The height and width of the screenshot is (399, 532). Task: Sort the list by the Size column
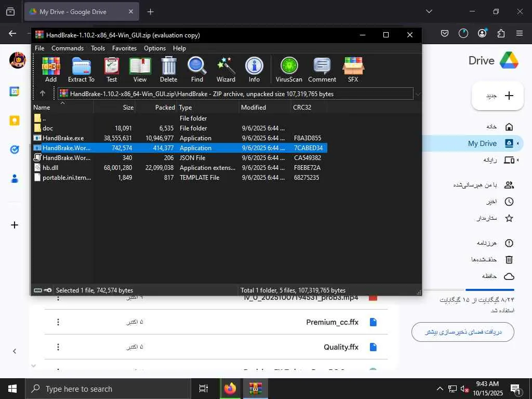(x=114, y=107)
